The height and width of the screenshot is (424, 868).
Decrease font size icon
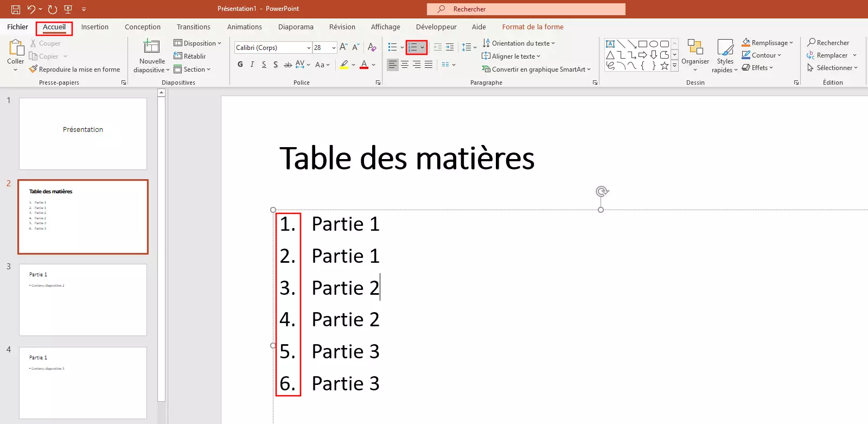[356, 47]
